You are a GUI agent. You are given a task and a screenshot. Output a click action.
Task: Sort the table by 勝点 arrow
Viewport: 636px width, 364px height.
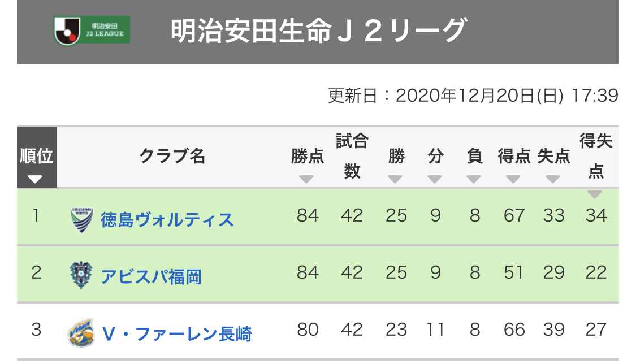pos(306,179)
